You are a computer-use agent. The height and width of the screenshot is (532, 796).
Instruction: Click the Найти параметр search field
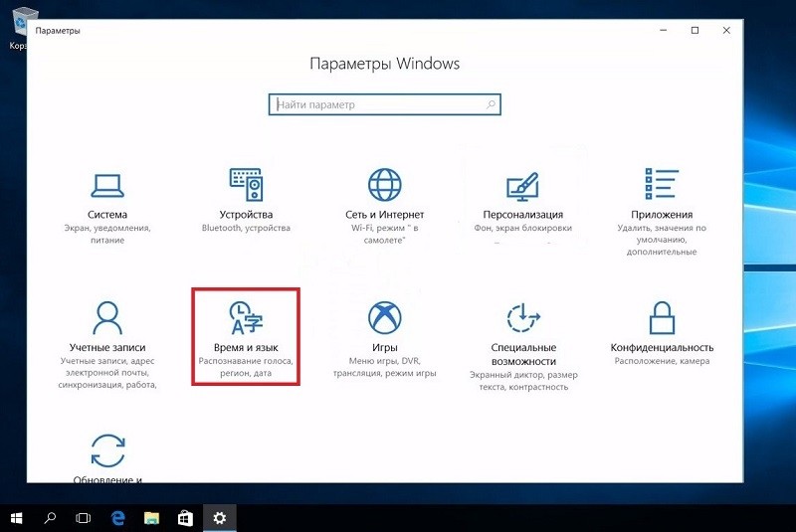click(x=384, y=104)
